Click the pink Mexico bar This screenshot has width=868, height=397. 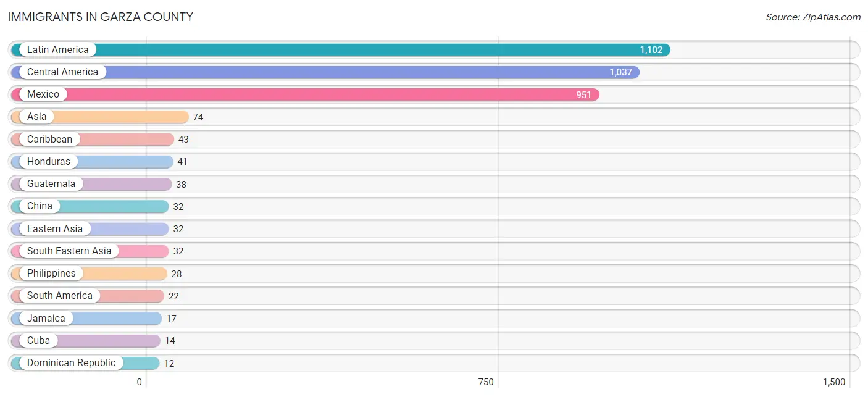(x=305, y=94)
